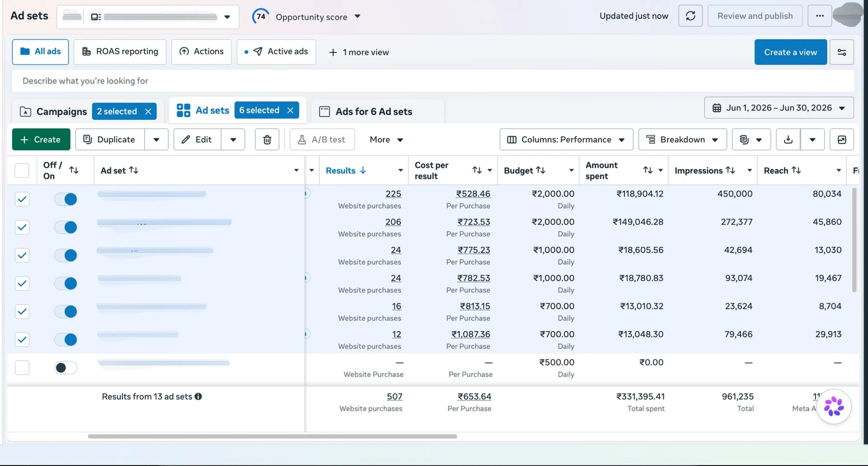Click the A/B test button
The width and height of the screenshot is (868, 466).
point(322,140)
